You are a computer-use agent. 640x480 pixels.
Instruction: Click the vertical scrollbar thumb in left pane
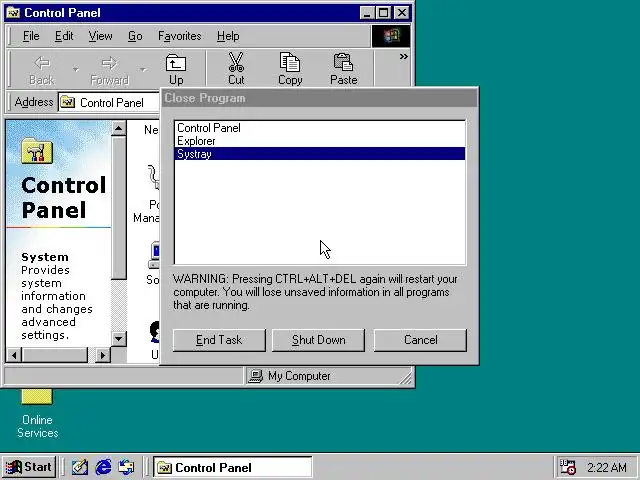pos(118,208)
